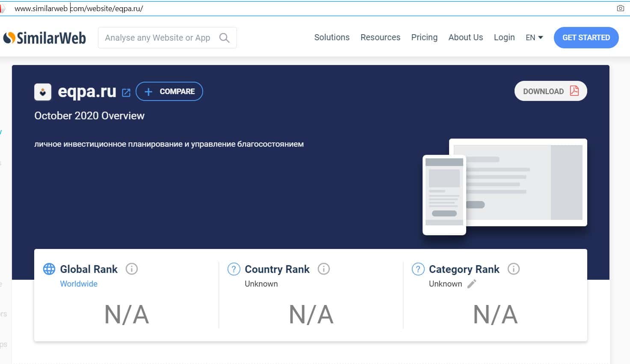Focus the Analyse any Website search field
This screenshot has width=630, height=364.
pos(167,38)
